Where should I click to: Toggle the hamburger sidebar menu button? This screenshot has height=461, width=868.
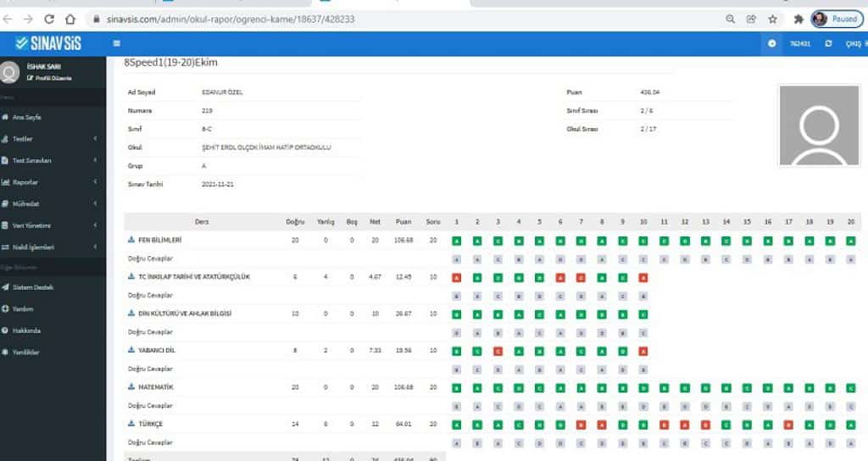pyautogui.click(x=116, y=43)
